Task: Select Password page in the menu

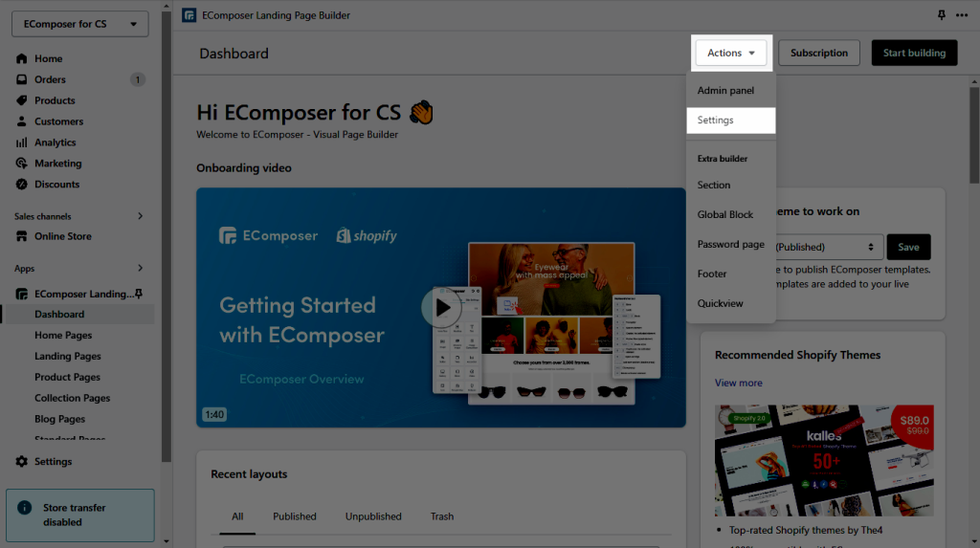Action: [730, 244]
